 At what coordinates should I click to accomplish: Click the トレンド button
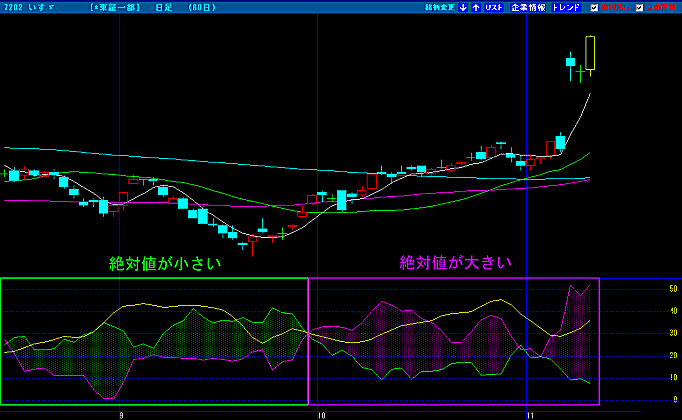566,7
